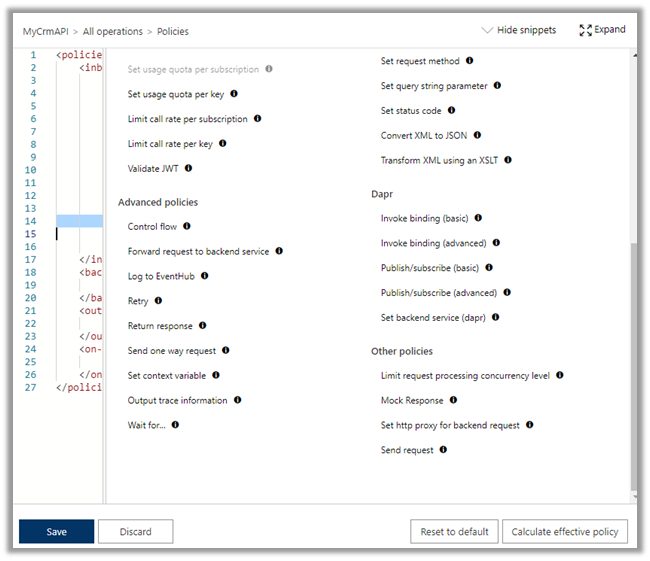Discard the policy edits
The height and width of the screenshot is (561, 650).
pos(136,532)
